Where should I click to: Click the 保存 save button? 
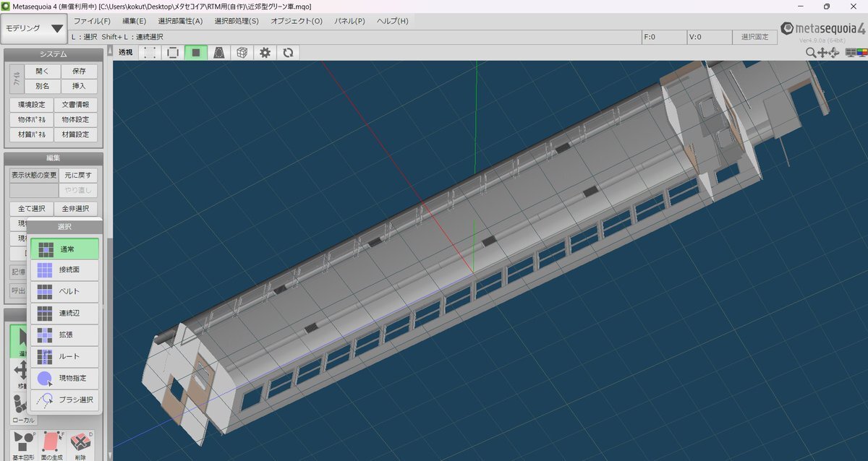pos(79,72)
